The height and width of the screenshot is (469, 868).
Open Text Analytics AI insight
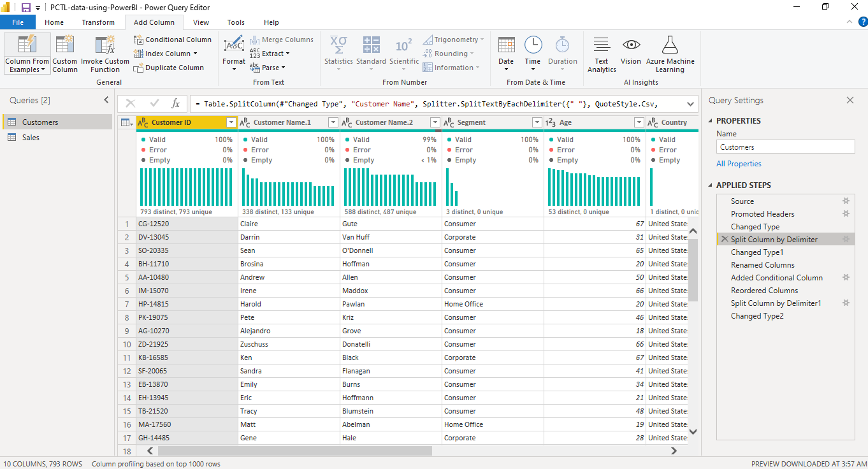coord(602,54)
